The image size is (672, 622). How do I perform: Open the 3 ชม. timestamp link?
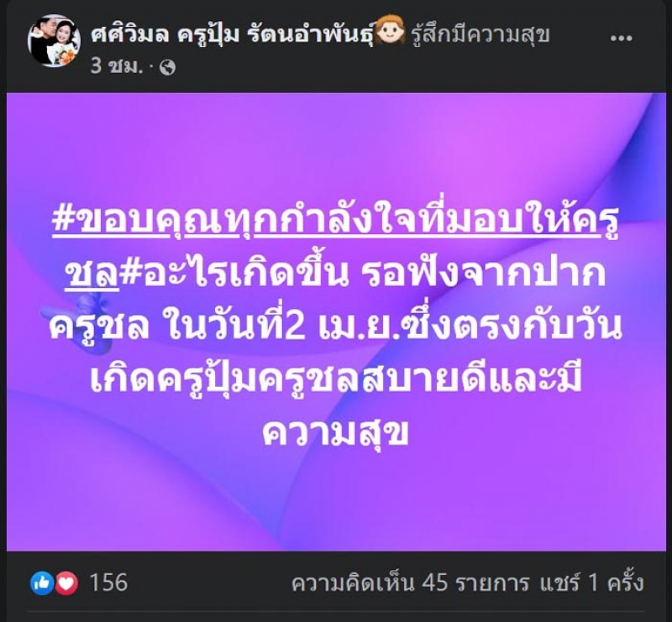pos(116,66)
